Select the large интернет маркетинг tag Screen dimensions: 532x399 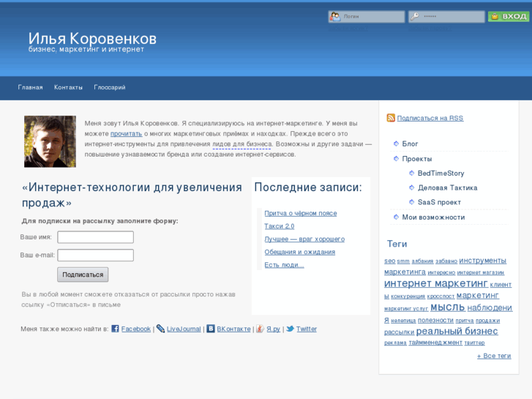(435, 283)
